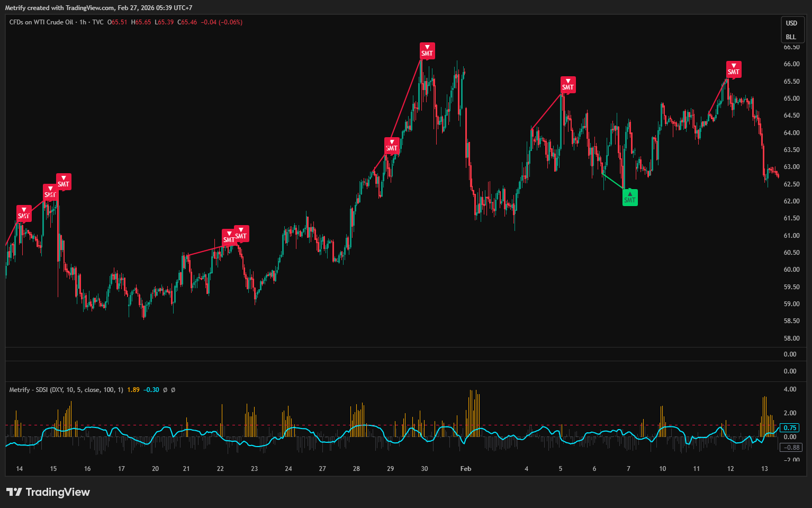Click the chart title CFDs on WTI Crude Oil

pos(41,22)
